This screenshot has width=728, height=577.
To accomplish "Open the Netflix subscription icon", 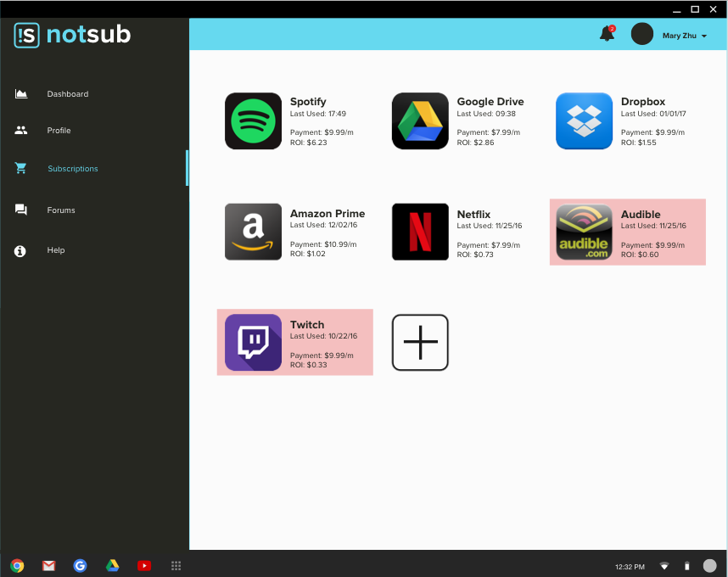I will coord(420,232).
